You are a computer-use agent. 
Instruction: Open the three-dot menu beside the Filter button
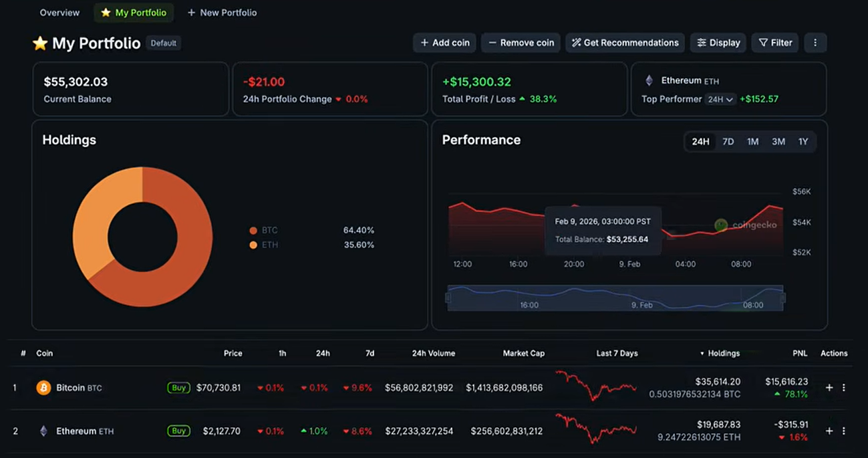[815, 42]
